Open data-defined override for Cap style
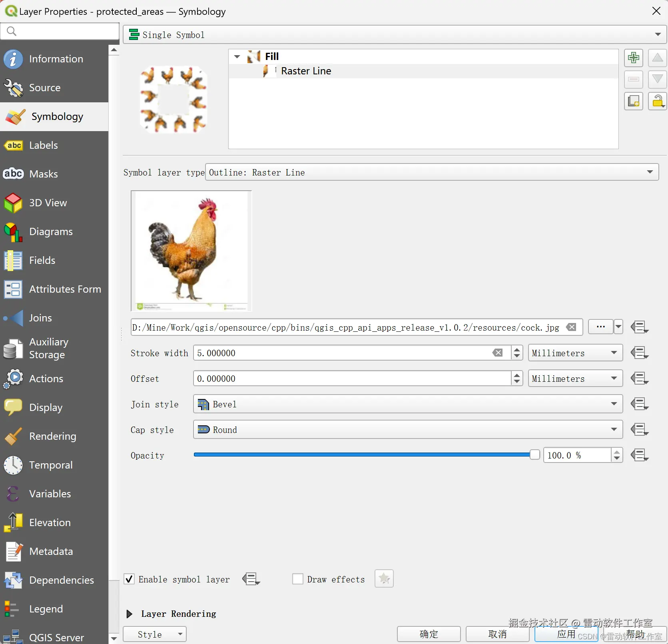Screen dimensions: 668x644 (x=639, y=430)
